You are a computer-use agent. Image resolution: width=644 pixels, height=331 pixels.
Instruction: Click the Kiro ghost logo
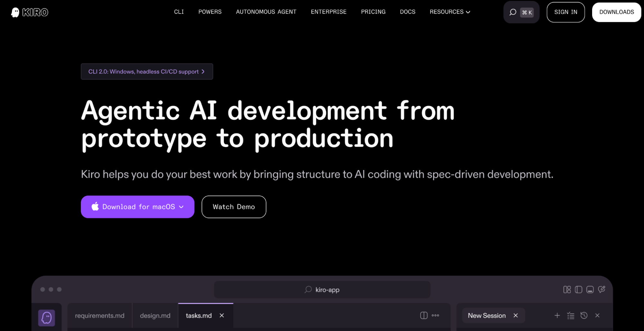pos(15,12)
